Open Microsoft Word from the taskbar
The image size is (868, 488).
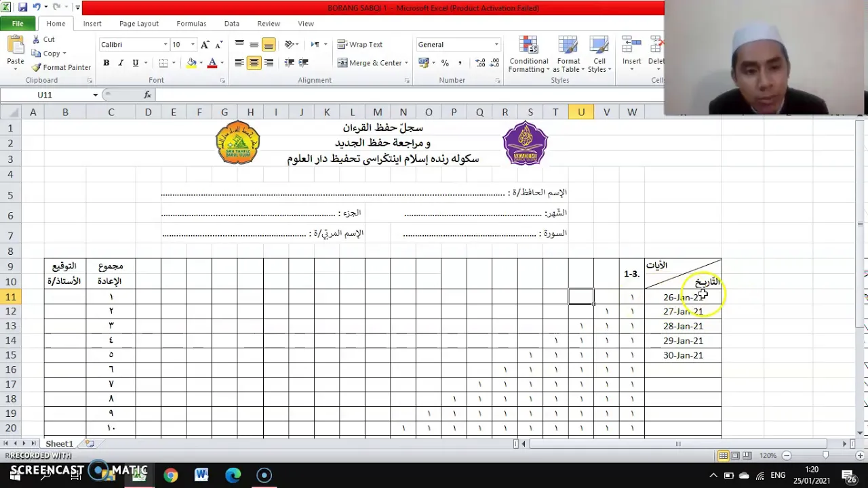201,475
